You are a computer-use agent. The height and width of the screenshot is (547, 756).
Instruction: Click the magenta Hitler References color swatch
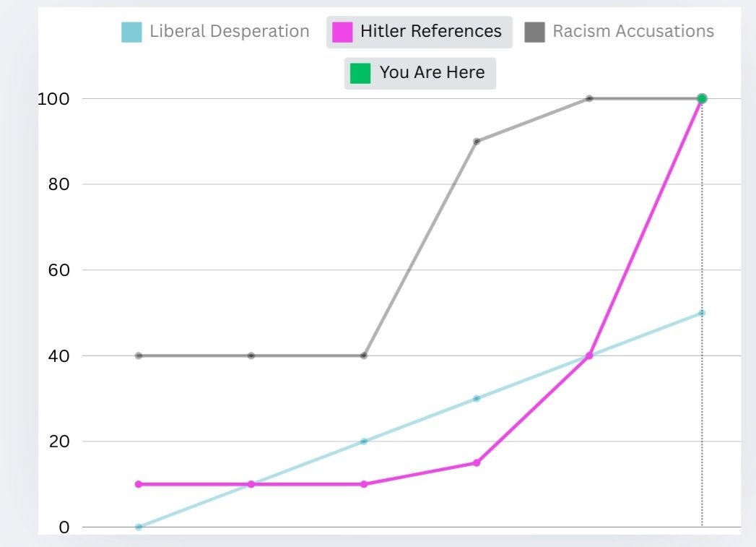click(x=342, y=32)
